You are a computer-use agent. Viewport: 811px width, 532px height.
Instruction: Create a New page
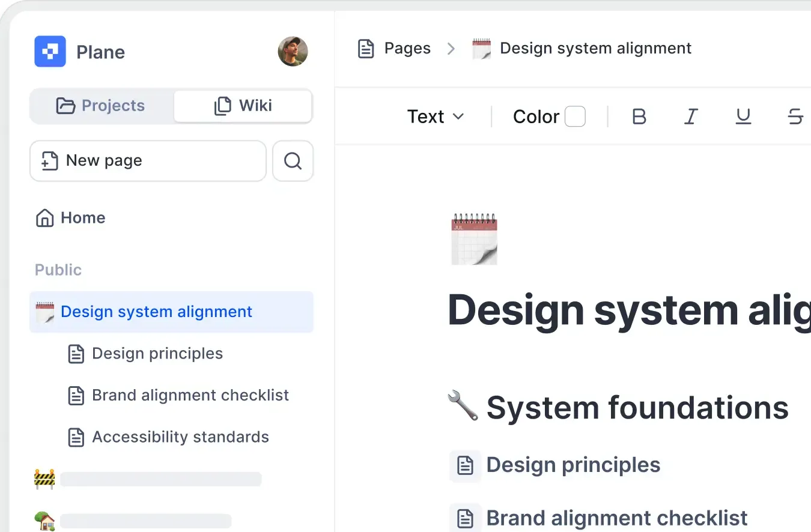pos(148,161)
